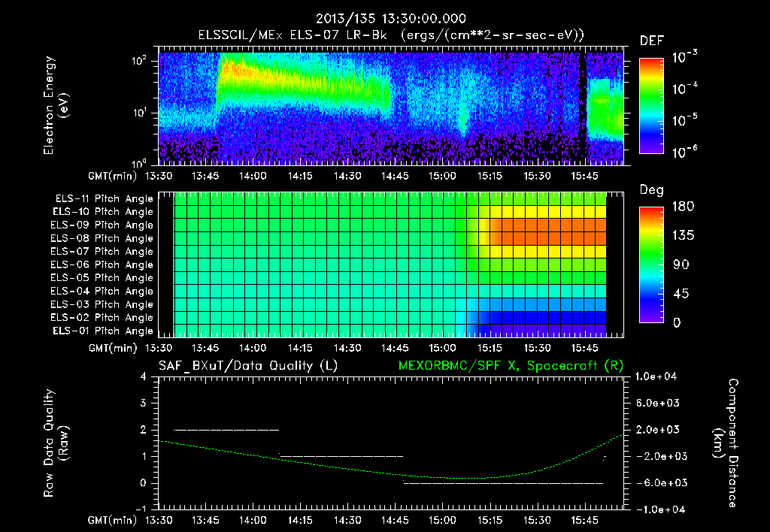Select the ELS-08 Pitch Angle label
770x532 pixels.
pos(102,238)
